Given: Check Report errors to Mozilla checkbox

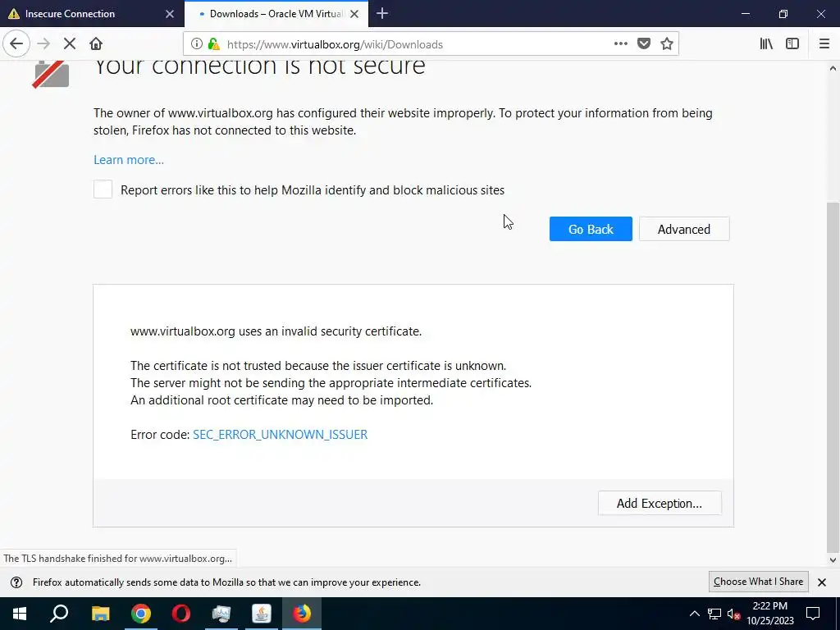Looking at the screenshot, I should coord(103,189).
